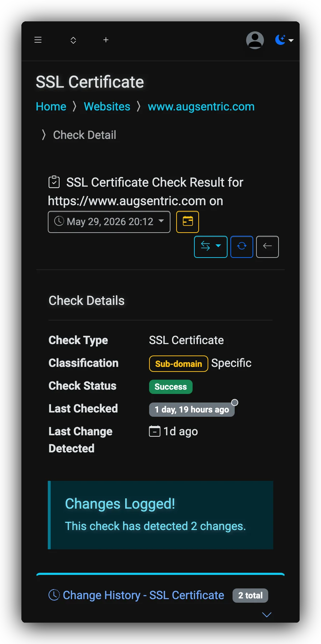The width and height of the screenshot is (321, 644).
Task: Click the up-down chevron switcher icon
Action: coord(73,40)
